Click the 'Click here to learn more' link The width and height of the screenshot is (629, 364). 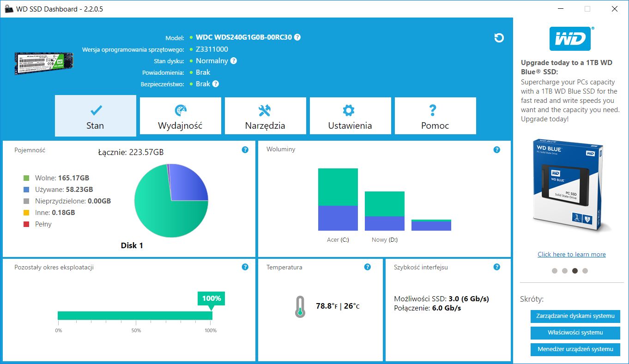[x=572, y=254]
